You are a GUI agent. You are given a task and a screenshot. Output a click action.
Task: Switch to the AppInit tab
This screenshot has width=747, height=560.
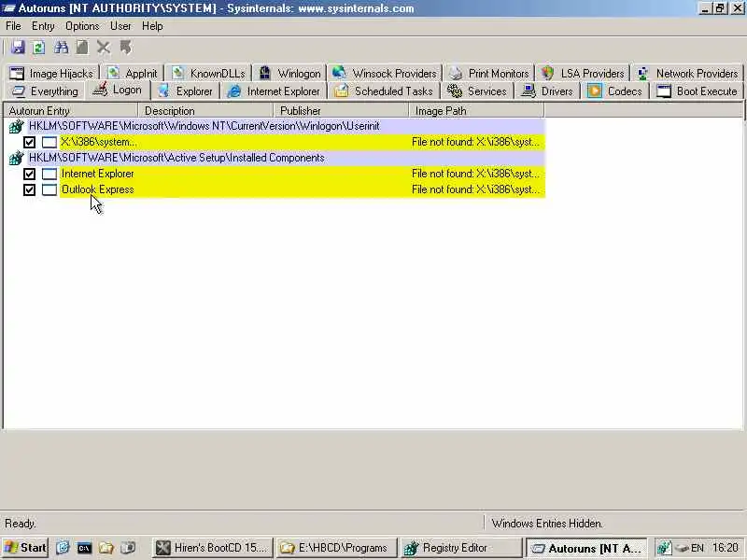click(133, 74)
